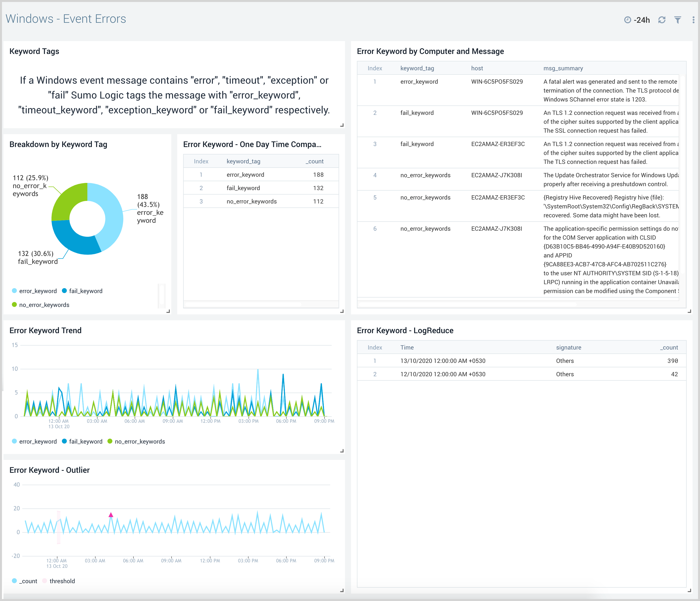Open the dashboard filter funnel icon
Image resolution: width=700 pixels, height=601 pixels.
[678, 20]
